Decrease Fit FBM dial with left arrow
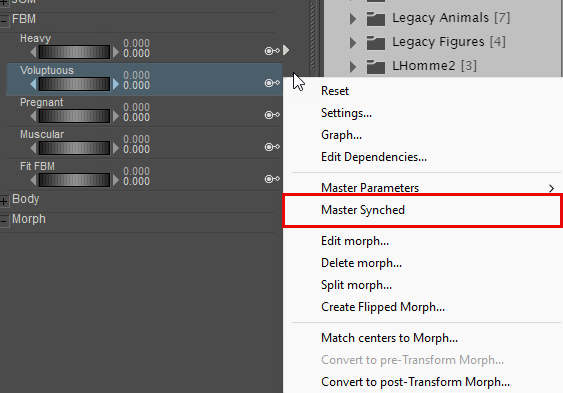Viewport: 563px width, 393px height. [x=33, y=180]
